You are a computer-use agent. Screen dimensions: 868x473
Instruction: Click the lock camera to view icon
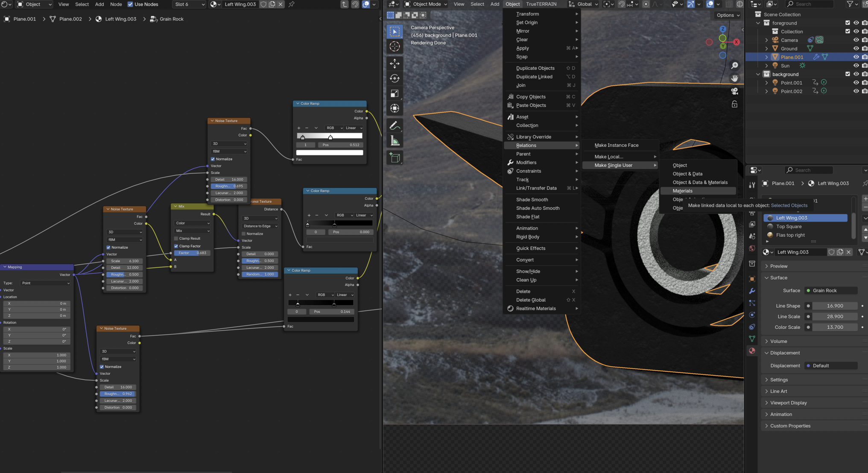[x=734, y=104]
